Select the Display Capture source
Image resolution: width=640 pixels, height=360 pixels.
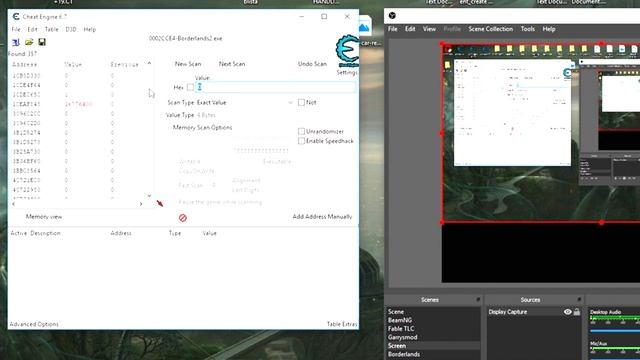(508, 312)
